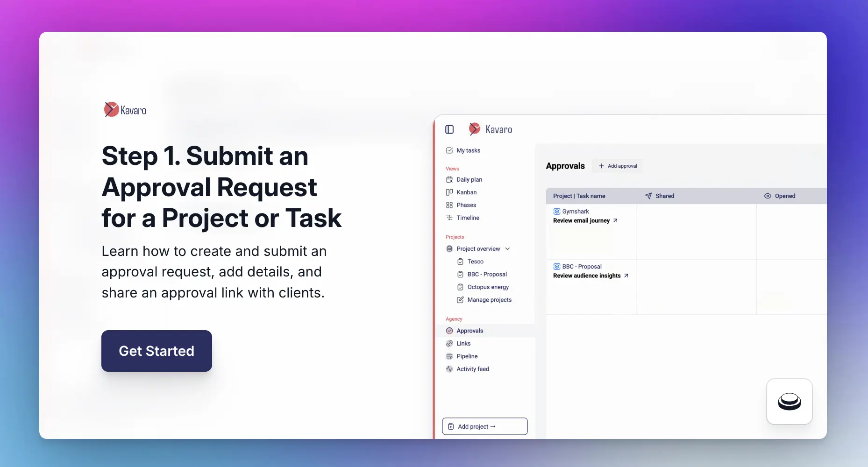The image size is (868, 467).
Task: Click the Approvals page heading
Action: 565,166
